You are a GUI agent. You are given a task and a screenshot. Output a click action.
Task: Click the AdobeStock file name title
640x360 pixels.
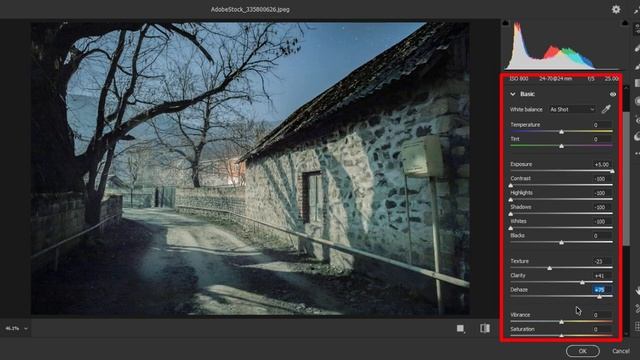point(250,9)
